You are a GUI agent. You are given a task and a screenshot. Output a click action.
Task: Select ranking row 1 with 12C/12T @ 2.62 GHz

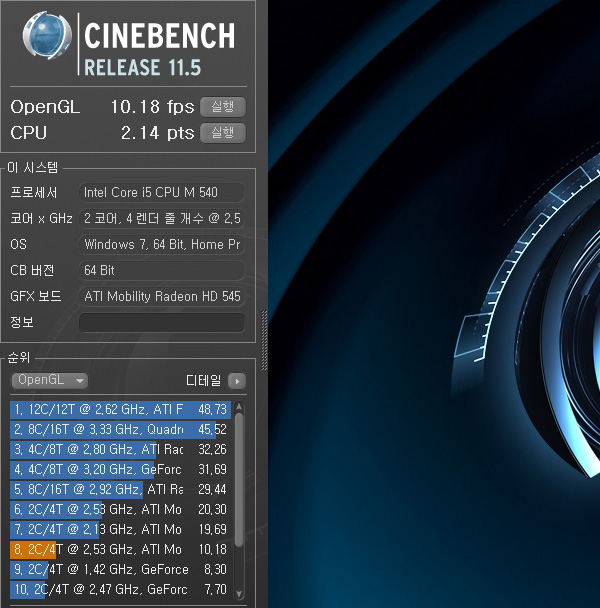click(x=121, y=409)
